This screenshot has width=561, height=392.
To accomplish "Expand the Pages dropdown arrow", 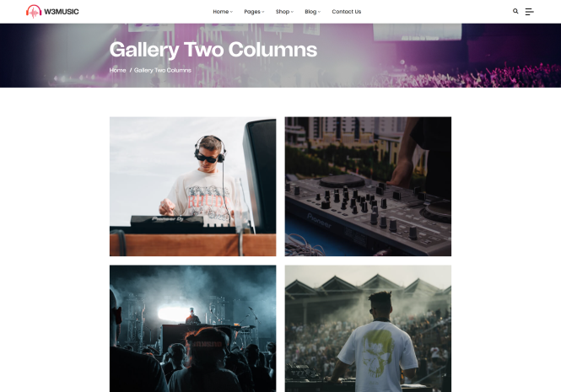I will click(263, 12).
